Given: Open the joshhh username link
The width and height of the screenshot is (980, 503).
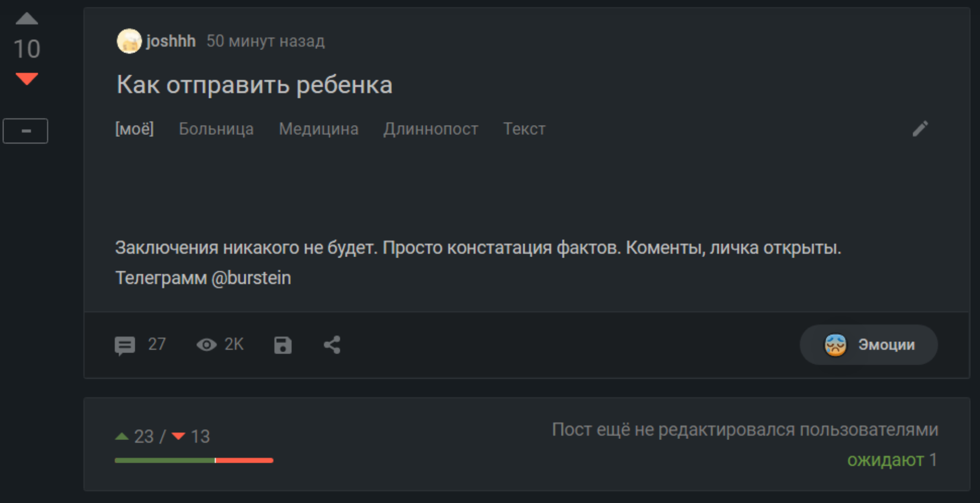Looking at the screenshot, I should pyautogui.click(x=171, y=41).
